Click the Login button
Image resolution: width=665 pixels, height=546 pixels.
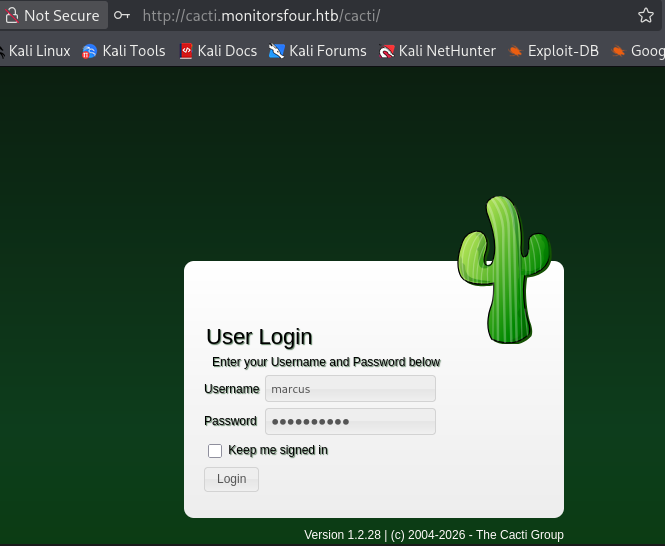tap(232, 479)
